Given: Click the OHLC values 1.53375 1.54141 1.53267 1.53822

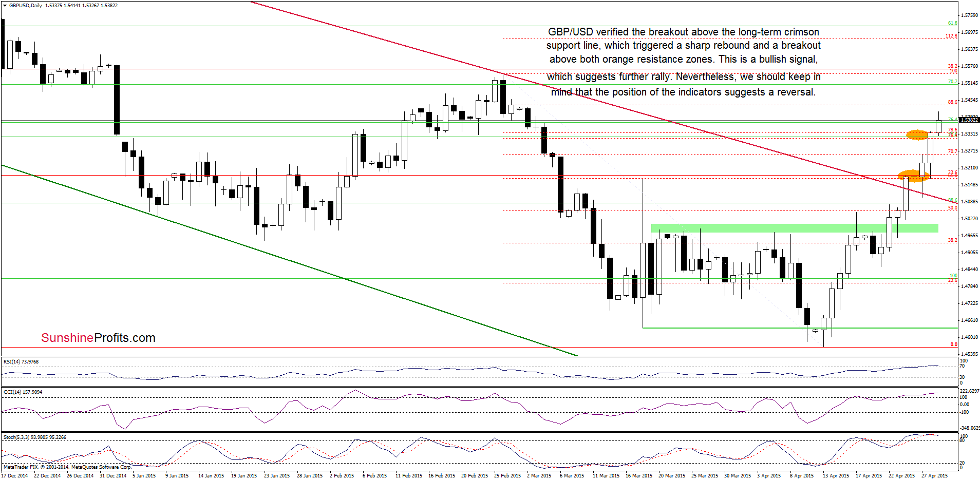Looking at the screenshot, I should click(x=82, y=6).
